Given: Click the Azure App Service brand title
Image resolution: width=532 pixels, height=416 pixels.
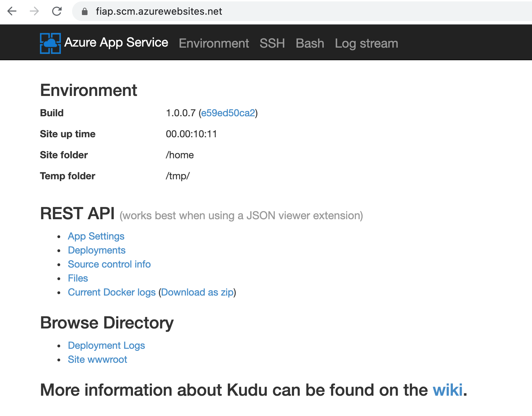Looking at the screenshot, I should 116,42.
